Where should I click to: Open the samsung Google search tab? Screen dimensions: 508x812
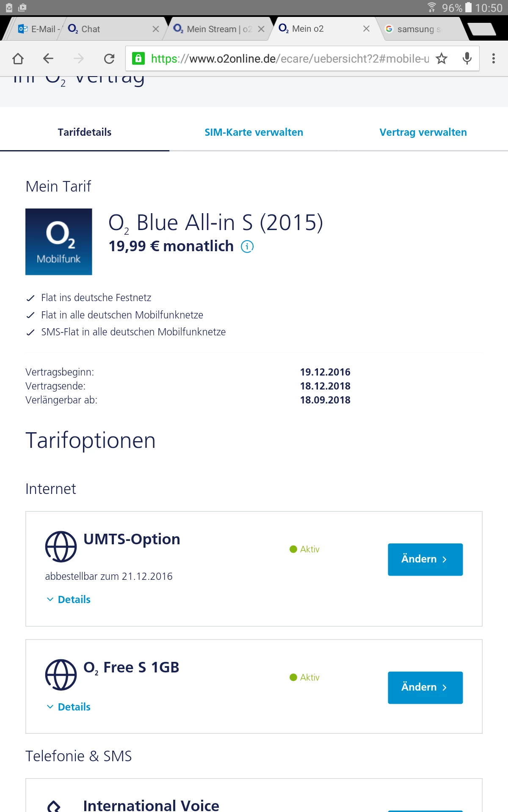point(417,29)
